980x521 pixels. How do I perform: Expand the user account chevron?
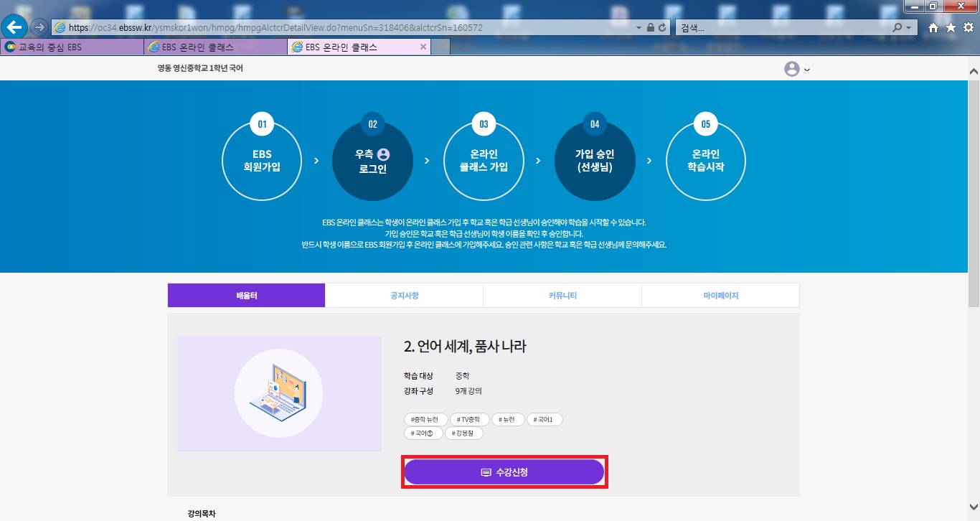[x=807, y=70]
